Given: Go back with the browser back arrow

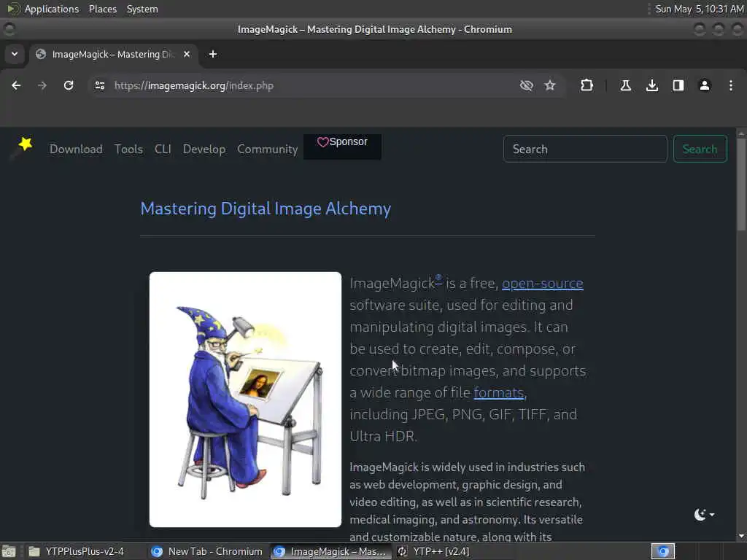Looking at the screenshot, I should (16, 86).
